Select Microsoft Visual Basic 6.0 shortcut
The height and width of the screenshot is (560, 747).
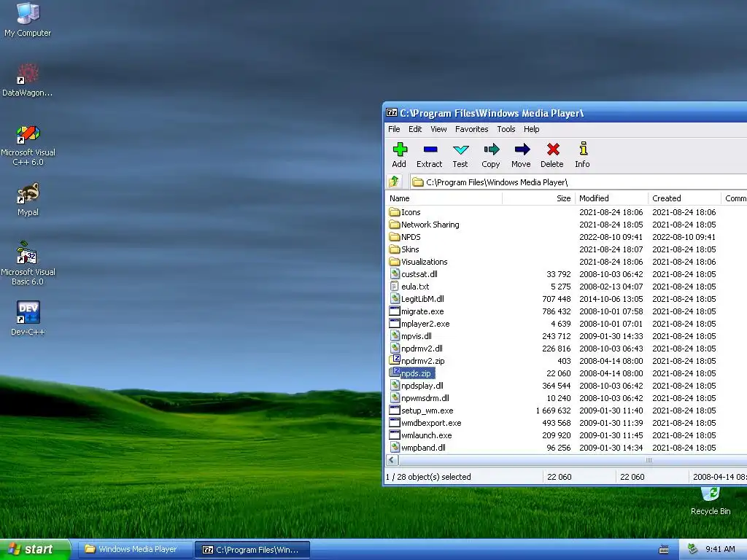pos(28,263)
